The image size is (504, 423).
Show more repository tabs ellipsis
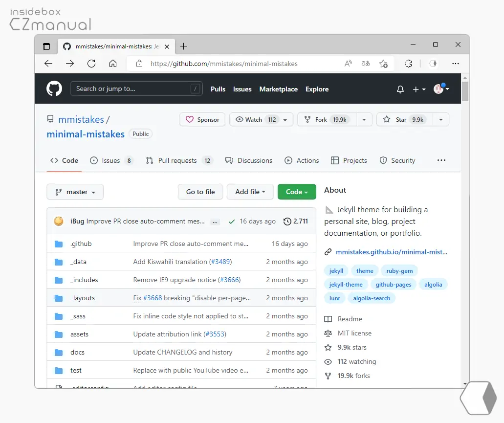[x=441, y=160]
